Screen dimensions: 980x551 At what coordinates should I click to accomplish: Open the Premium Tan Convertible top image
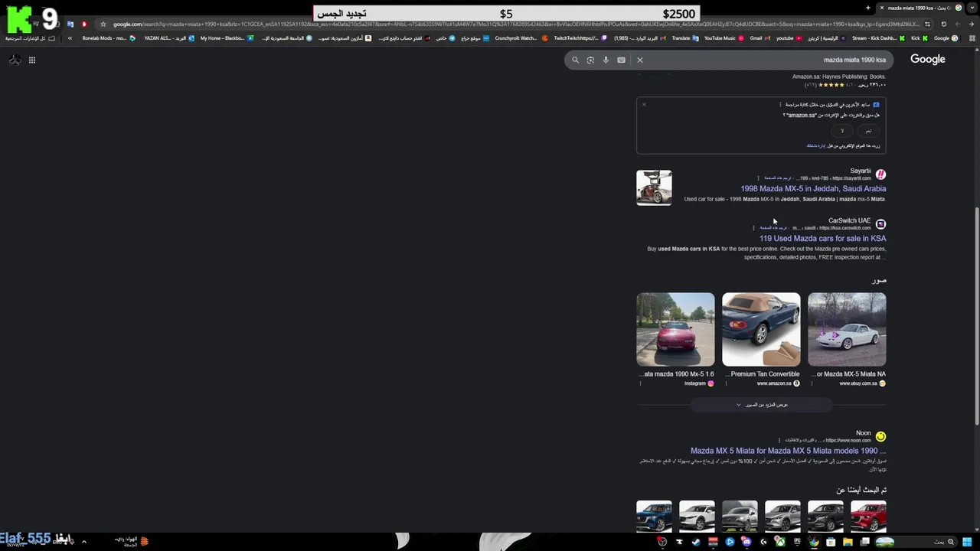click(761, 330)
